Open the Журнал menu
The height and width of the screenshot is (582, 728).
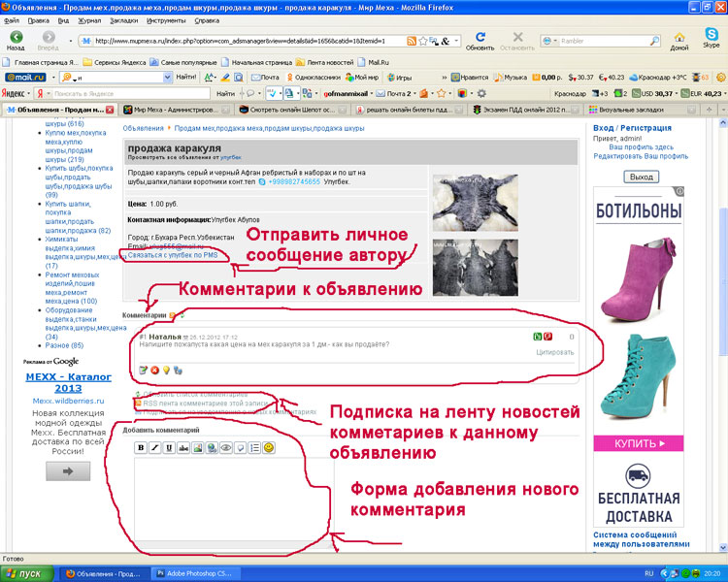click(89, 20)
